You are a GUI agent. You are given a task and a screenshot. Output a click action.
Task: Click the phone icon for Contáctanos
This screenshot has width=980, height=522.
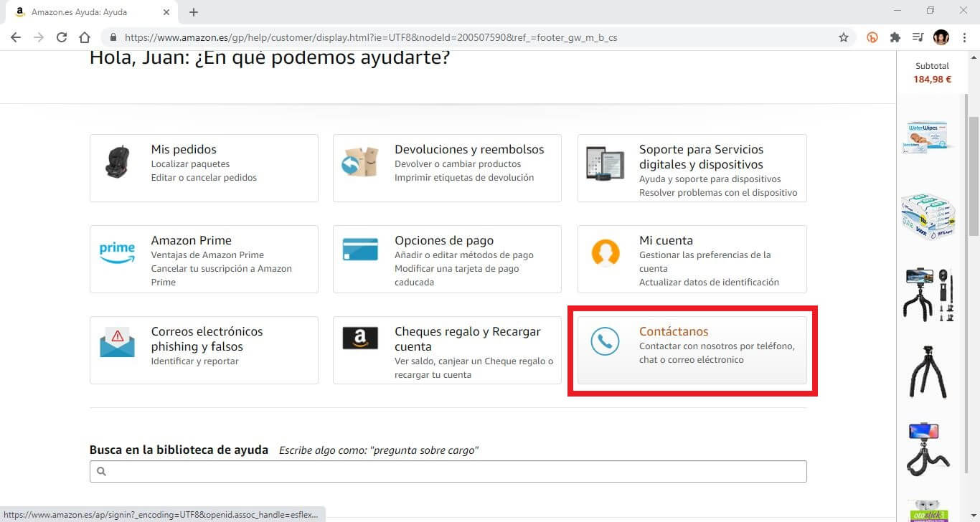(605, 342)
